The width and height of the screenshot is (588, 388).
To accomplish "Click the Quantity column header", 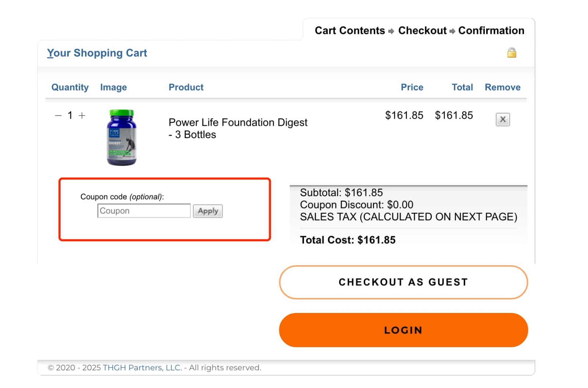I will pos(70,87).
